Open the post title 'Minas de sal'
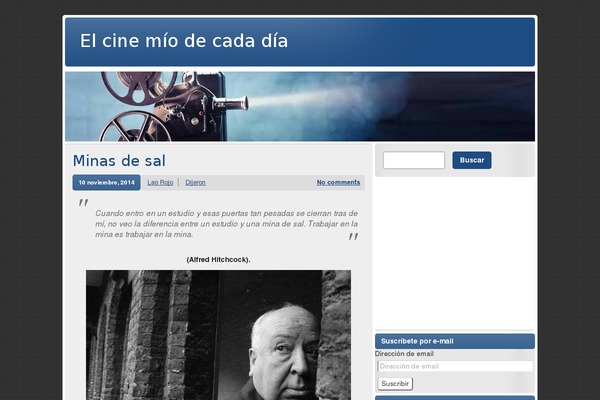600x400 pixels. click(x=119, y=161)
